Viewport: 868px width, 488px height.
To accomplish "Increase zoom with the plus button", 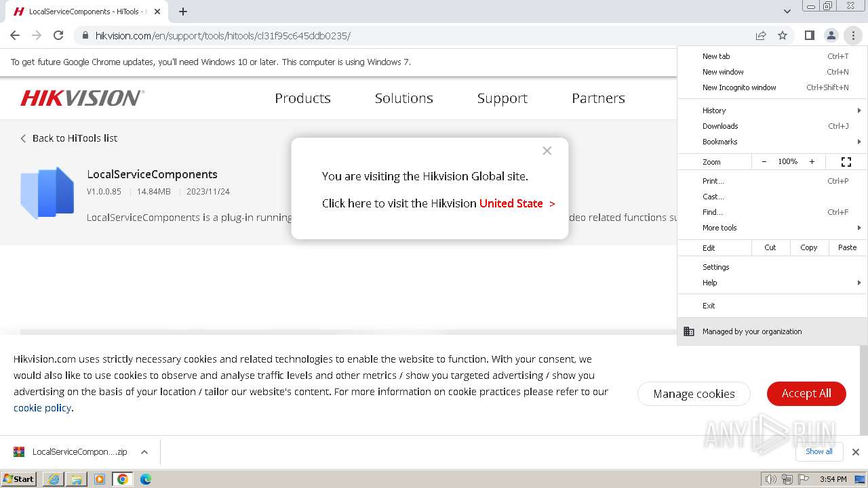I will click(812, 162).
